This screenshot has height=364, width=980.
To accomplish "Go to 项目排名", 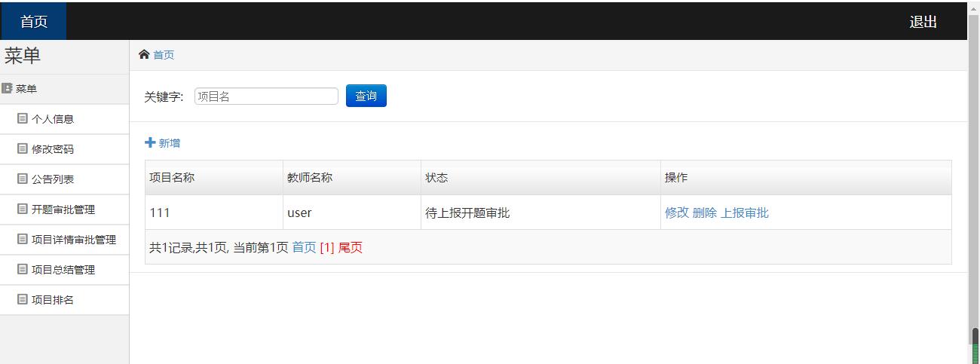I will click(x=65, y=300).
